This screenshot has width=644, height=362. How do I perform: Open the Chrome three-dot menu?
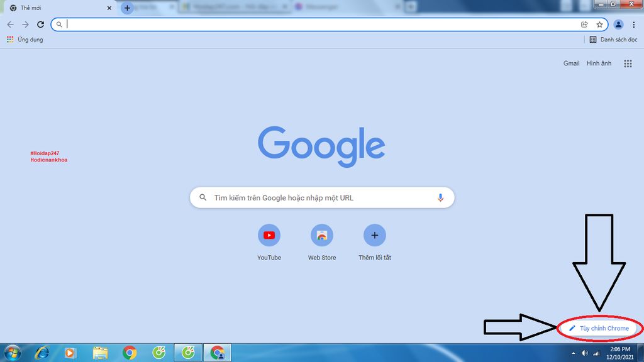[634, 25]
